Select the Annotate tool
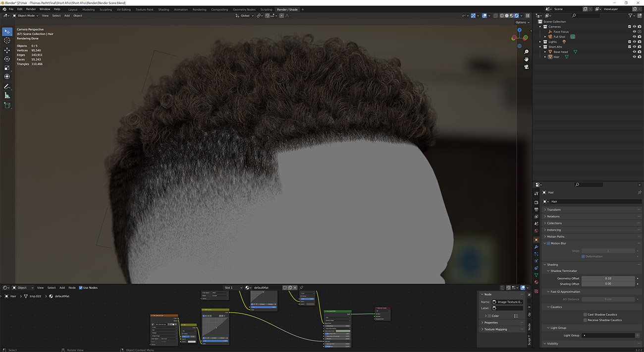Image resolution: width=644 pixels, height=352 pixels. 7,86
